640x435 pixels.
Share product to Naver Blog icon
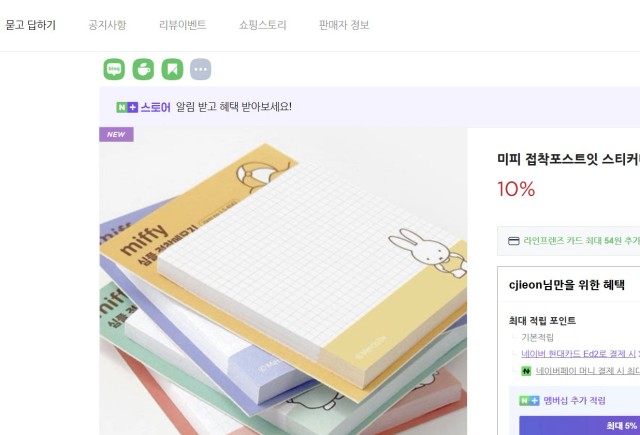(114, 69)
